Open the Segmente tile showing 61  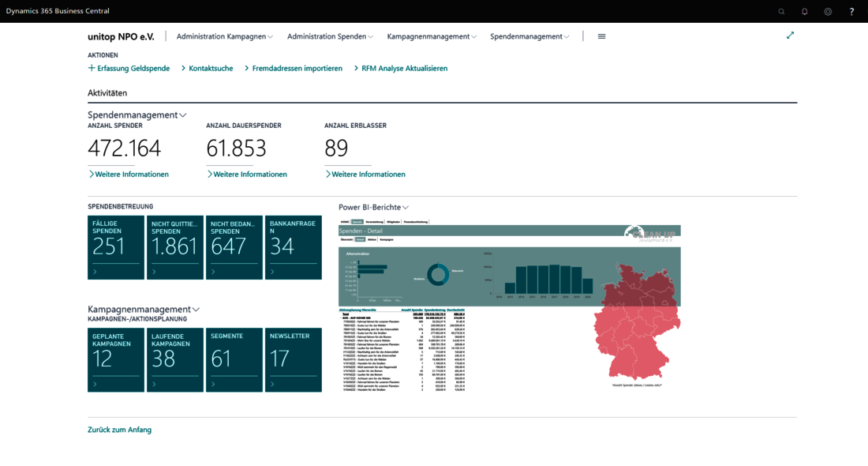(x=234, y=360)
